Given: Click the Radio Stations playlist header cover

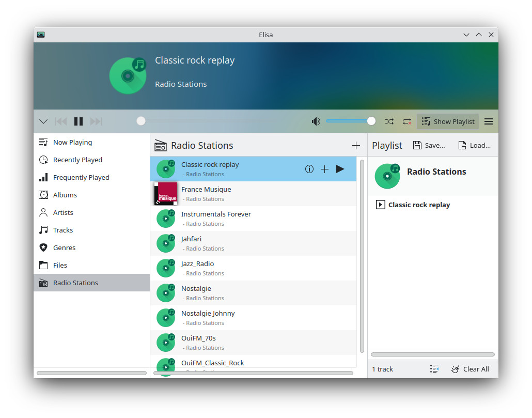Looking at the screenshot, I should (x=387, y=176).
